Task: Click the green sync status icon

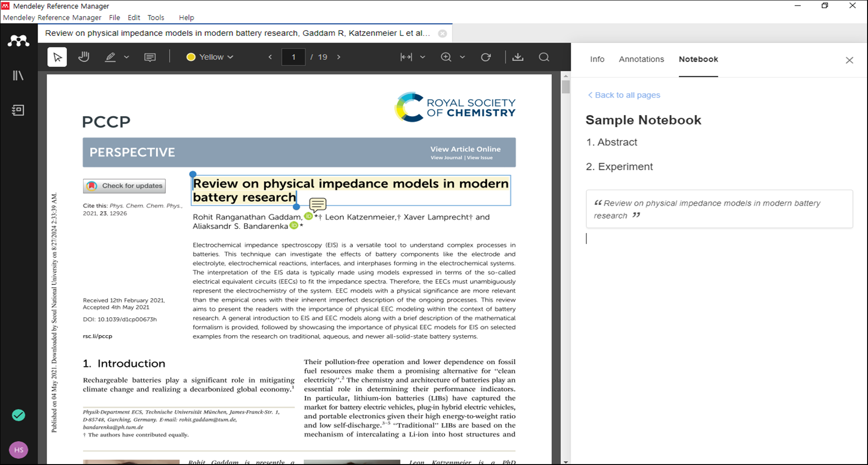Action: click(18, 415)
